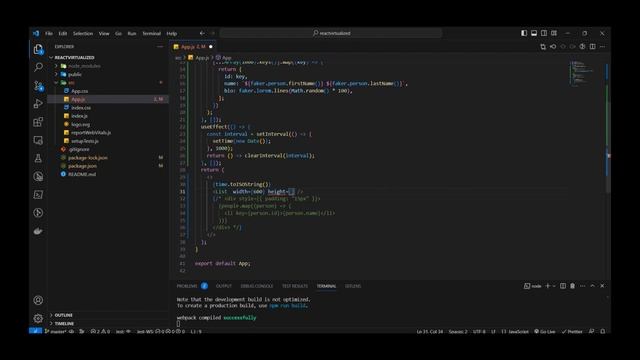Select the App.js editor tab
This screenshot has width=640, height=360.
[193, 47]
